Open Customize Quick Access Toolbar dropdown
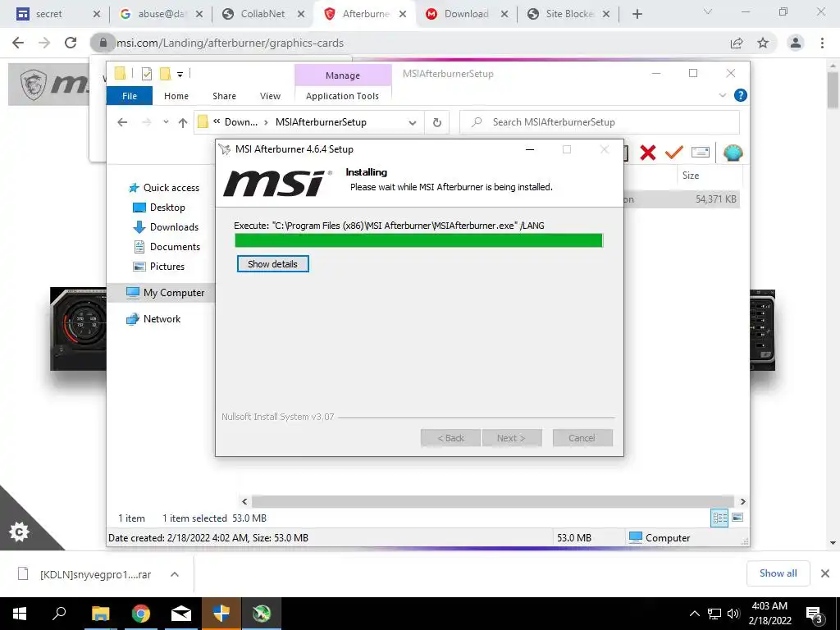 (x=180, y=75)
